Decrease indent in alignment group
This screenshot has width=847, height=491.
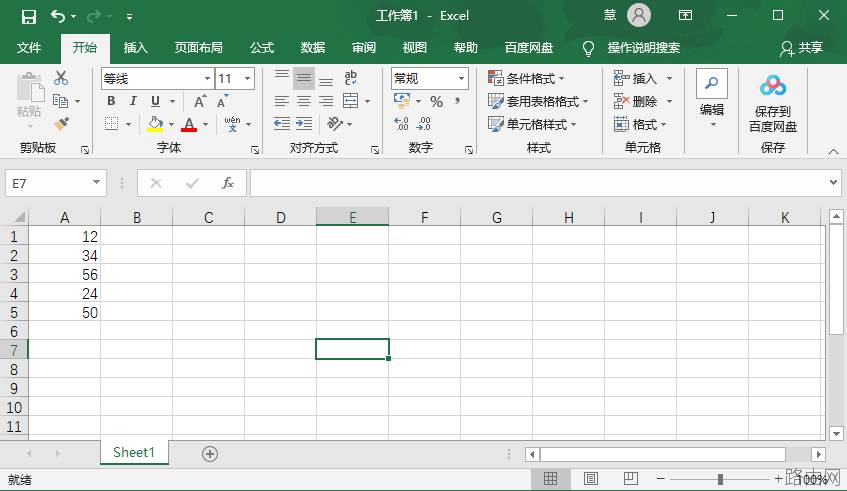tap(281, 124)
